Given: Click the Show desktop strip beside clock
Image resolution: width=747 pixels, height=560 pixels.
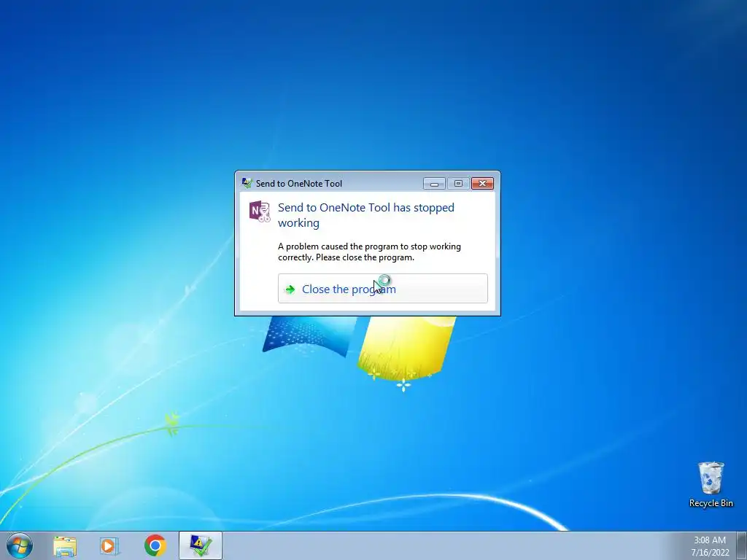Looking at the screenshot, I should click(742, 545).
